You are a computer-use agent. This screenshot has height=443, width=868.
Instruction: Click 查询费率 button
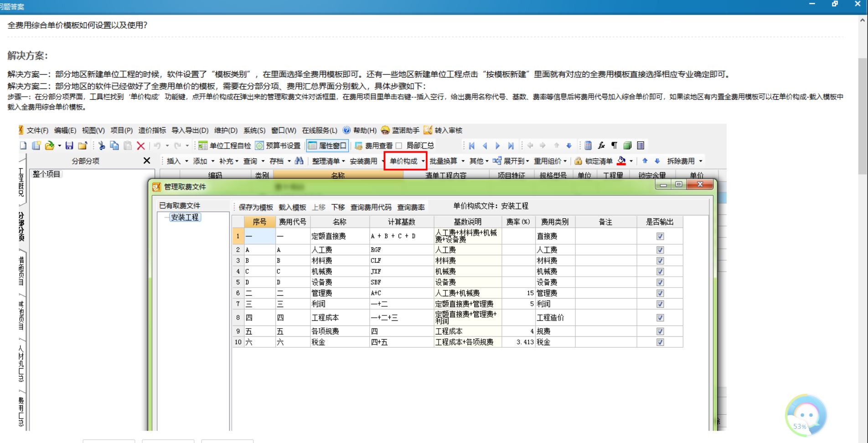click(411, 207)
